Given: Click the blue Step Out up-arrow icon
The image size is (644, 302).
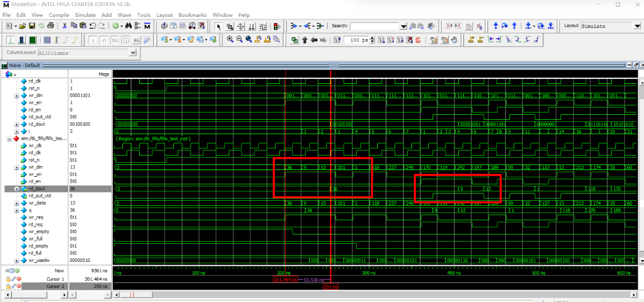Looking at the screenshot, I should coord(514,26).
